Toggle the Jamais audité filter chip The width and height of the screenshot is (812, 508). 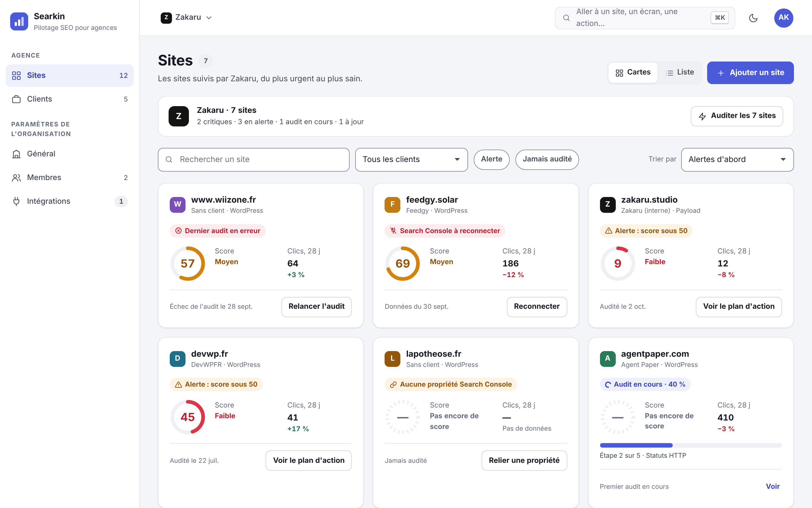tap(547, 159)
